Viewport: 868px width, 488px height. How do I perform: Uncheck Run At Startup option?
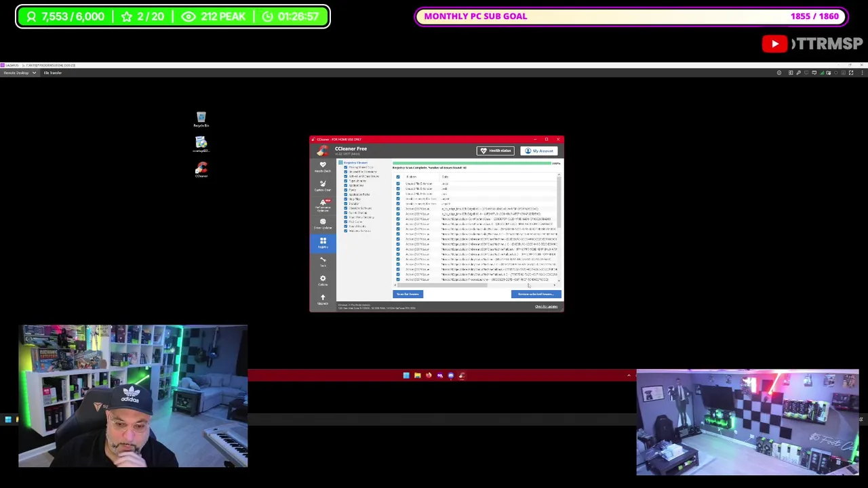(346, 213)
